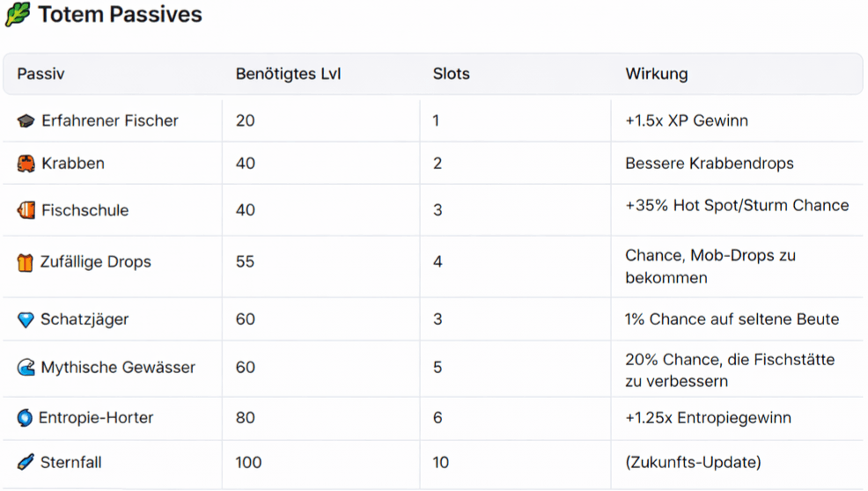The image size is (868, 491).
Task: Click the crab icon next to Krabben
Action: click(26, 164)
